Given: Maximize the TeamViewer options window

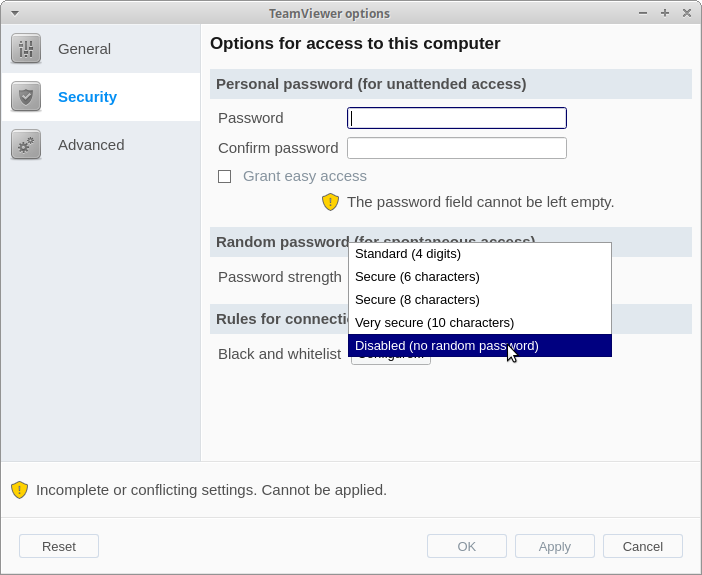Looking at the screenshot, I should point(665,13).
